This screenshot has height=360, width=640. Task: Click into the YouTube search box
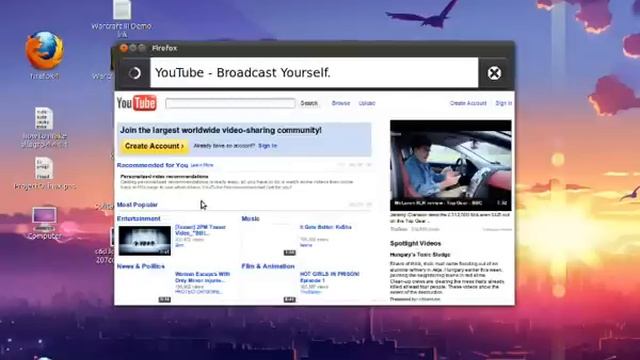coord(230,103)
